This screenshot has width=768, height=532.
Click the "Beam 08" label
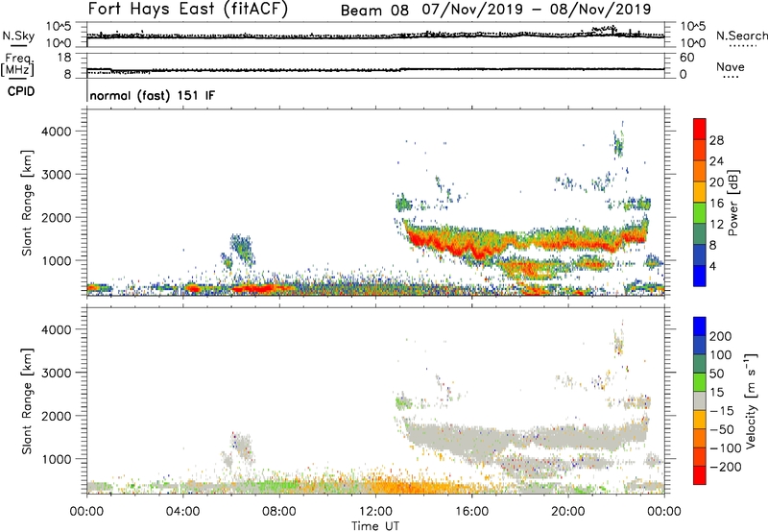click(374, 11)
